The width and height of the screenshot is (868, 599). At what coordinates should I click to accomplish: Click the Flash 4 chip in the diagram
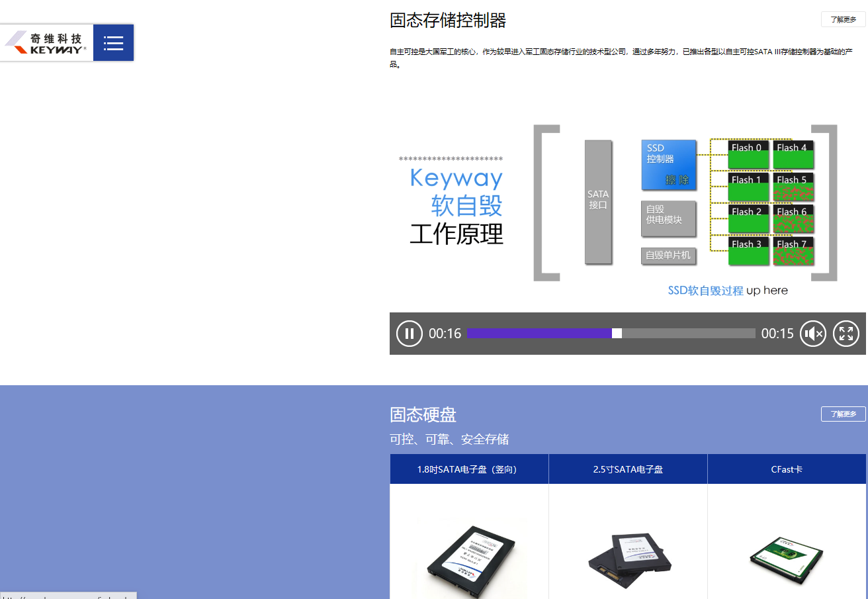point(793,155)
